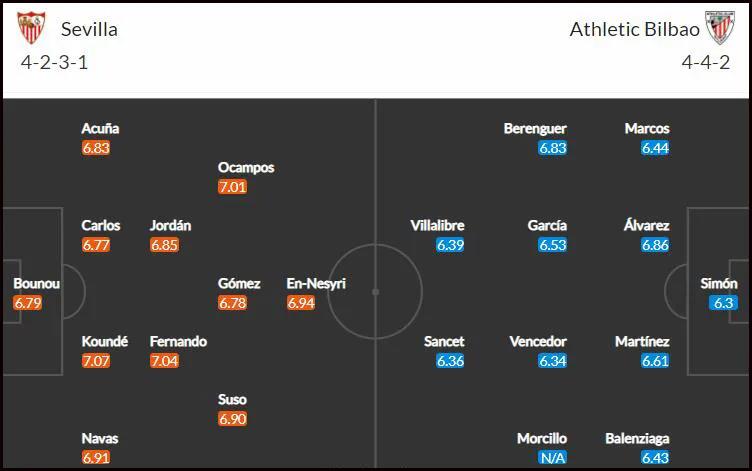Click player name Villalibre
752x471 pixels.
click(x=437, y=225)
